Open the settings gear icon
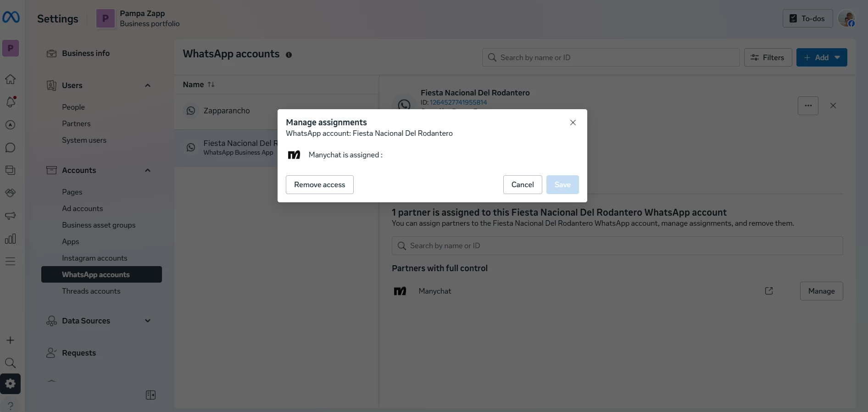 click(10, 384)
